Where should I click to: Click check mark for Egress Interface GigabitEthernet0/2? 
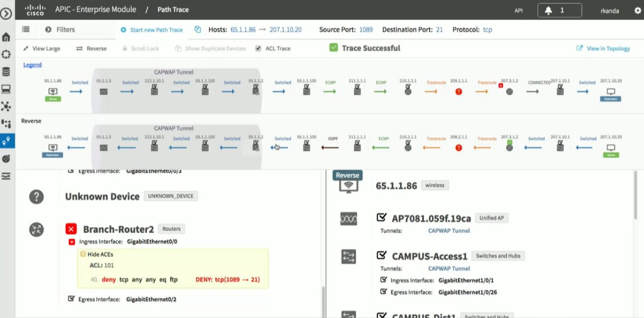[71, 299]
